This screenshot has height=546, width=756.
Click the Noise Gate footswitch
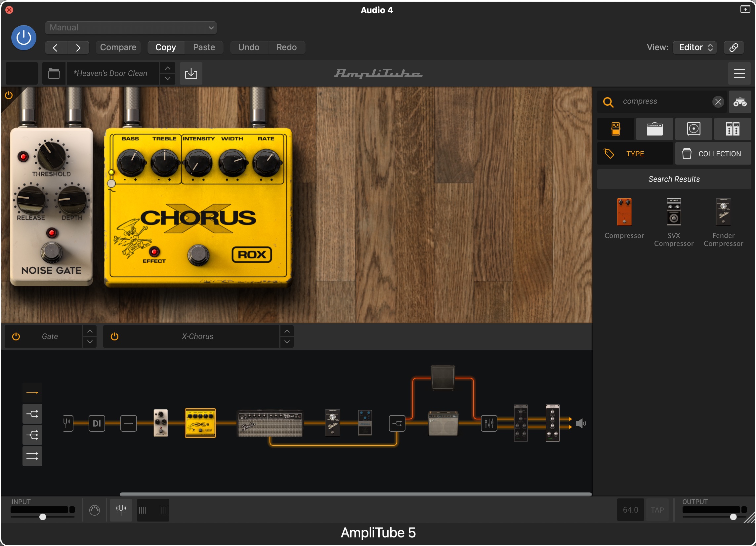[51, 253]
